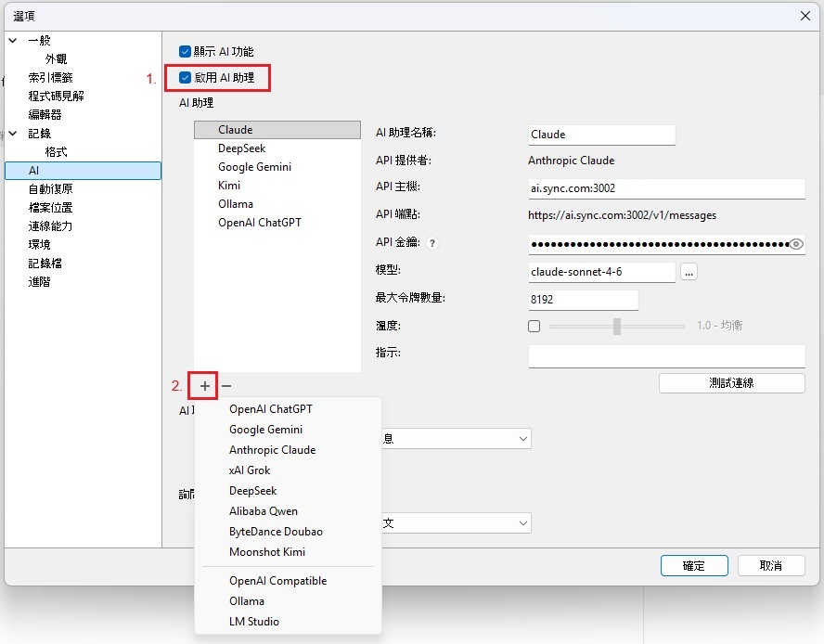The height and width of the screenshot is (644, 824).
Task: Toggle the 啟用 AI 助理 checkbox
Action: (x=185, y=78)
